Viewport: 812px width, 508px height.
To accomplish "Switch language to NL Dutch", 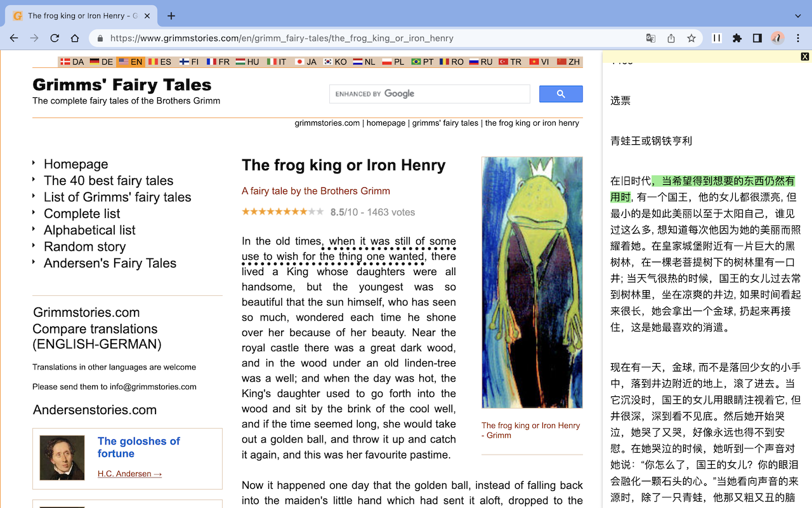I will coord(365,62).
